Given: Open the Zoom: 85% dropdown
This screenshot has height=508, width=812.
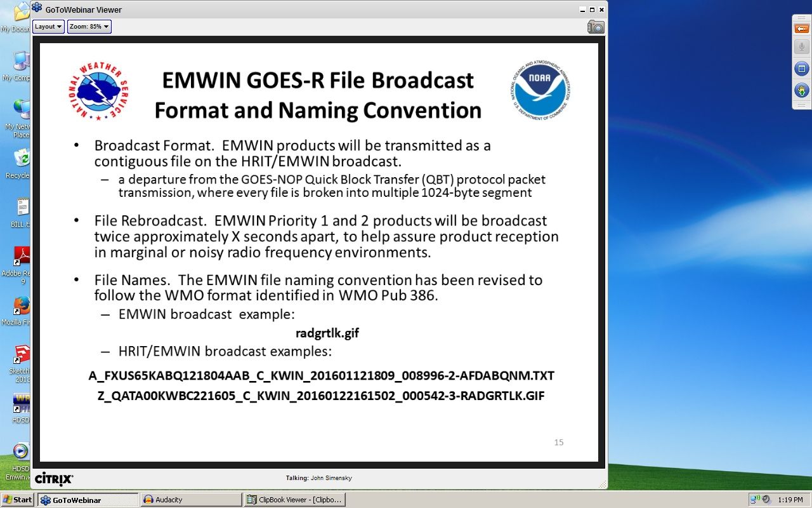Looking at the screenshot, I should [89, 27].
